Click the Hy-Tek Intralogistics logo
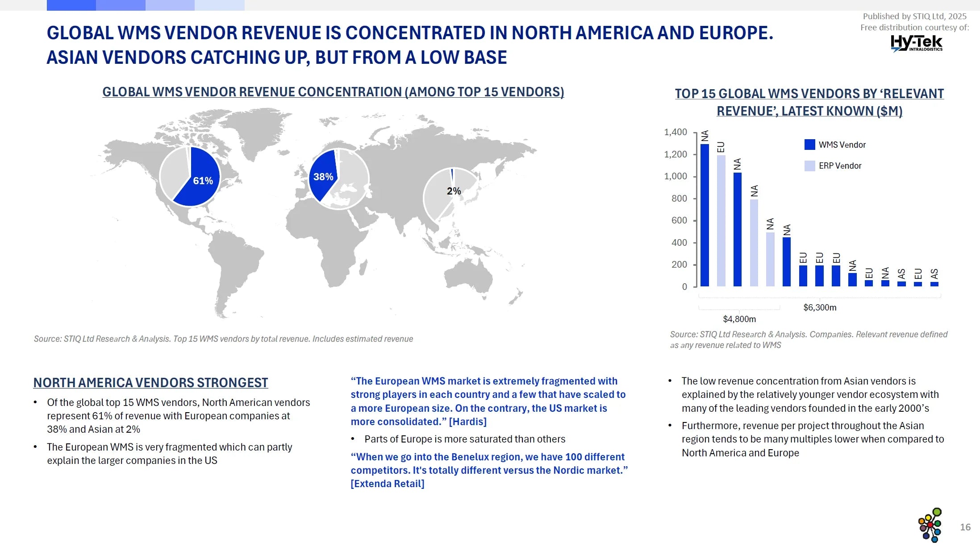The image size is (980, 546). click(x=916, y=44)
